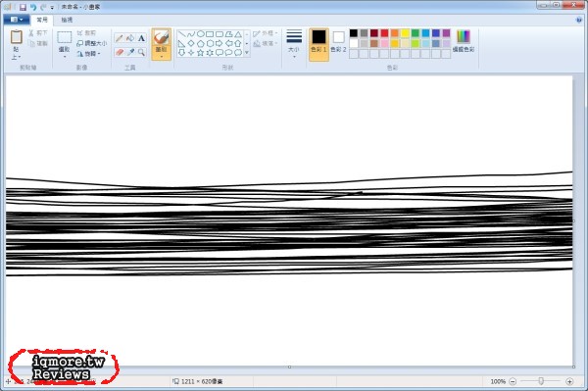The width and height of the screenshot is (588, 391).
Task: Activate Color 1 (色彩 1) selector
Action: (x=318, y=44)
